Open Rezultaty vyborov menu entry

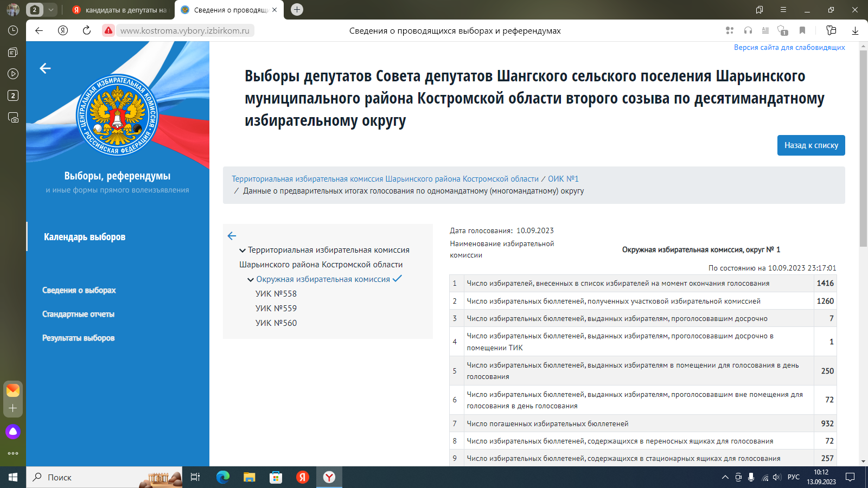[x=79, y=337]
